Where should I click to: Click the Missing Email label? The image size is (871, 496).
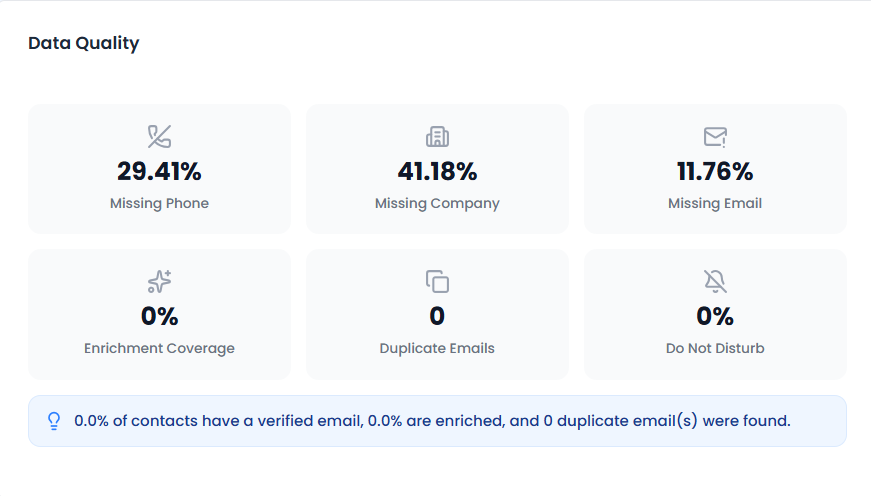(x=715, y=203)
